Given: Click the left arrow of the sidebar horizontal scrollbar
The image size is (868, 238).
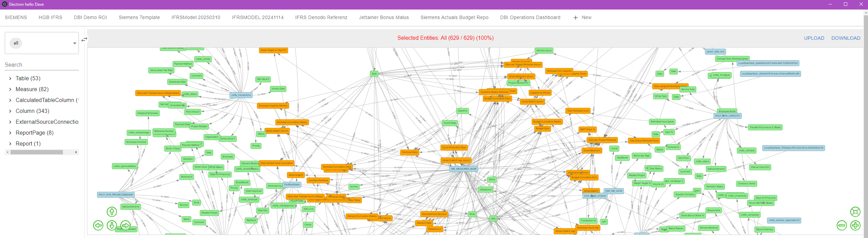Looking at the screenshot, I should [x=7, y=152].
